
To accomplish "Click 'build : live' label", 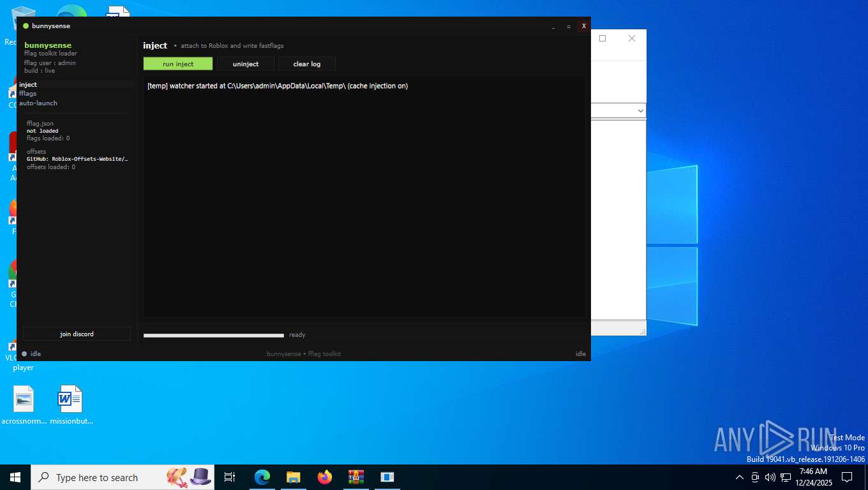I will [40, 71].
